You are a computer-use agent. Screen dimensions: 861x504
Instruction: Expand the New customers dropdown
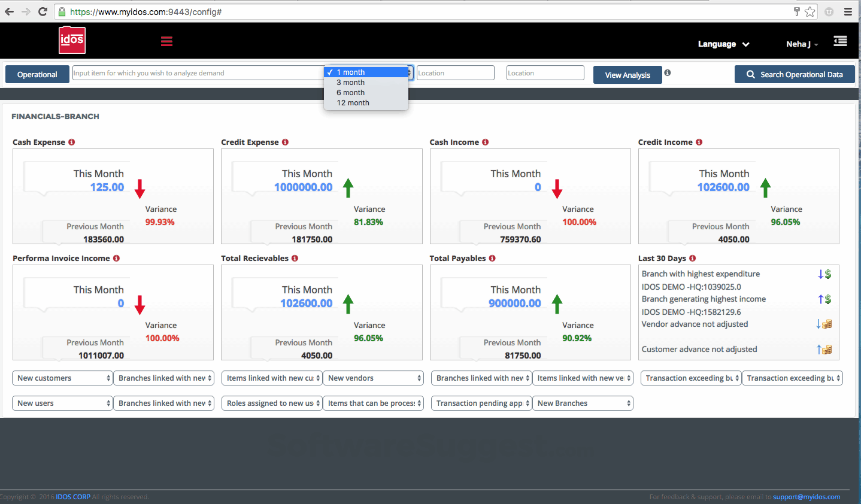62,378
